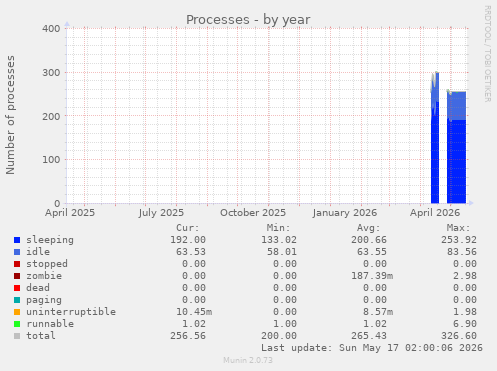Click the uninterruptible current value 10.45m

pos(194,312)
